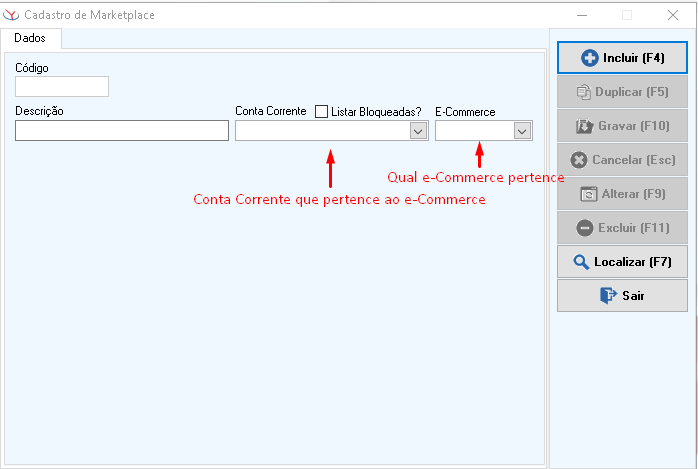
Task: Click the Descrição label text
Action: pos(39,111)
